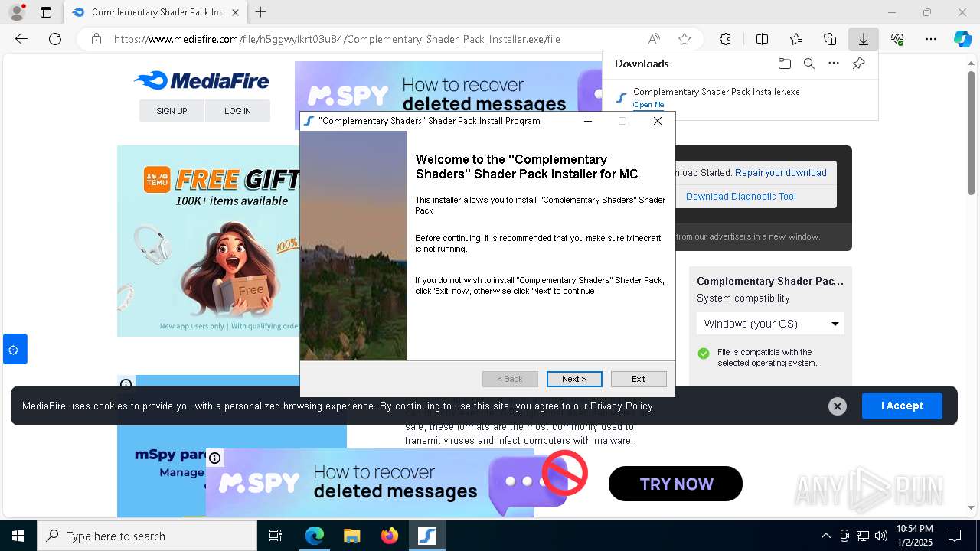Click the MediaFire SIGN UP button
This screenshot has height=551, width=980.
(171, 111)
